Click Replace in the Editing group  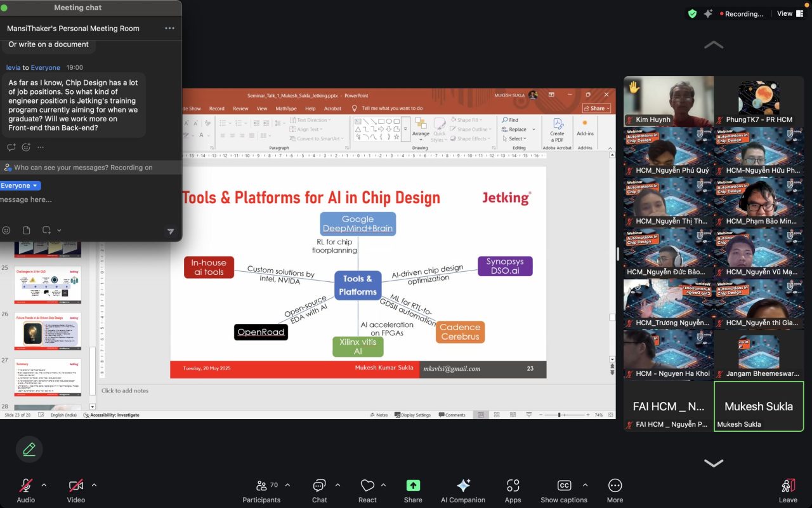[x=517, y=130]
